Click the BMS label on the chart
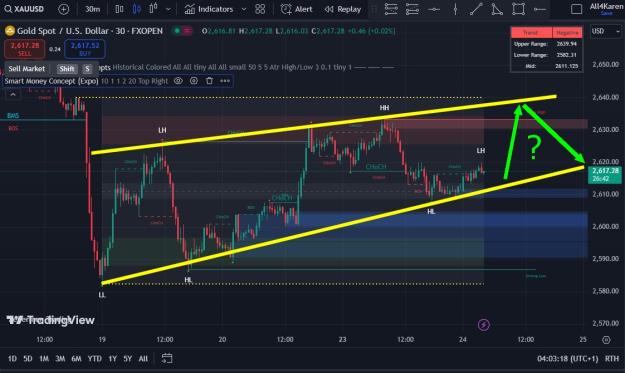Image resolution: width=625 pixels, height=373 pixels. click(13, 116)
